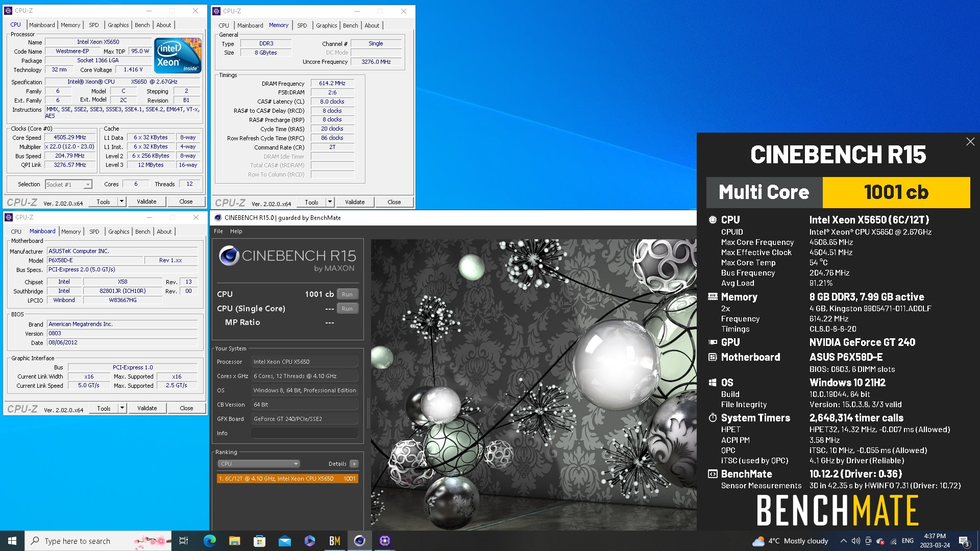The width and height of the screenshot is (980, 551).
Task: Click DRAM Frequency value 614.2 MHz
Action: pos(332,83)
